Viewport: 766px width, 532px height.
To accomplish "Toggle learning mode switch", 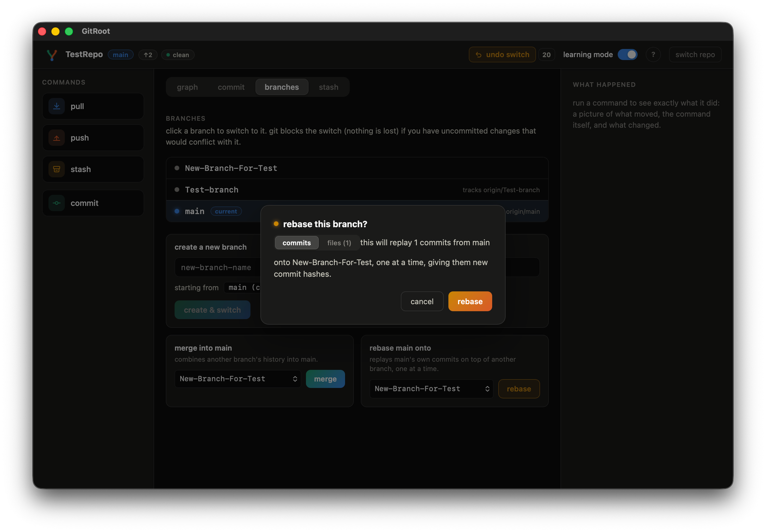I will point(627,55).
